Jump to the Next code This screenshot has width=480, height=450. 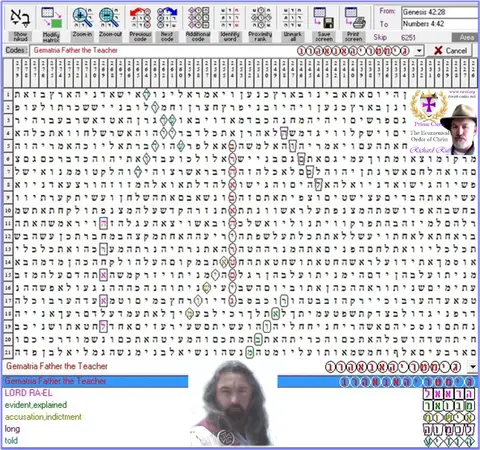coord(167,25)
